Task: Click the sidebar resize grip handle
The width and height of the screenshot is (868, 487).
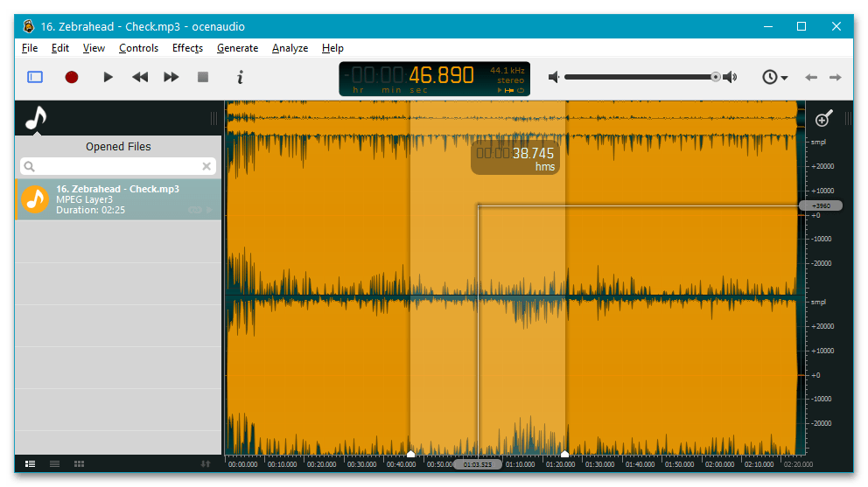Action: 213,118
